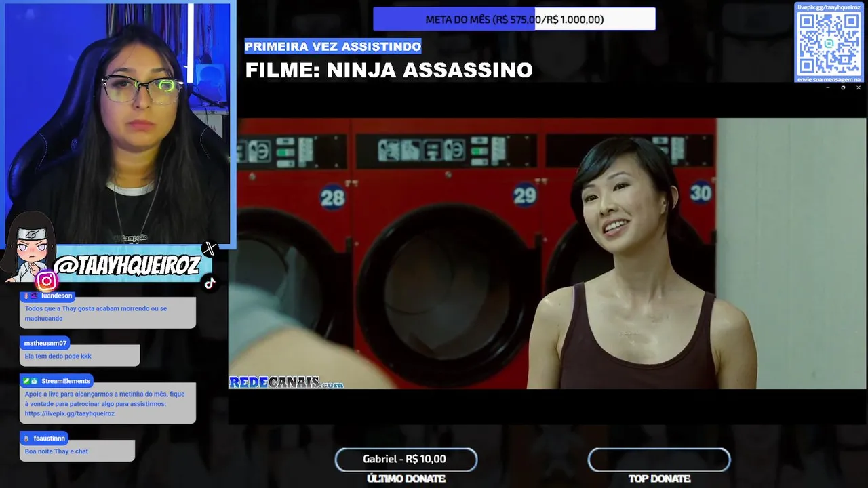Image resolution: width=868 pixels, height=488 pixels.
Task: Click the movie video frame
Action: click(547, 253)
